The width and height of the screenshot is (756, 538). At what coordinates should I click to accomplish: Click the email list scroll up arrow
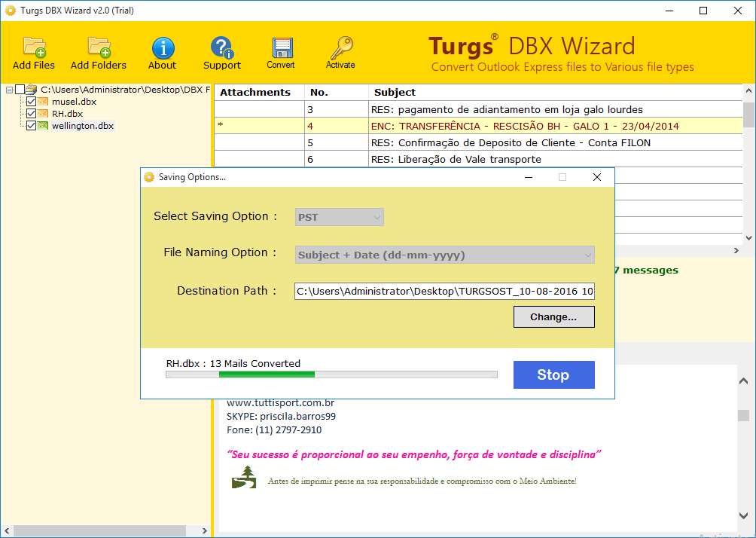(748, 90)
